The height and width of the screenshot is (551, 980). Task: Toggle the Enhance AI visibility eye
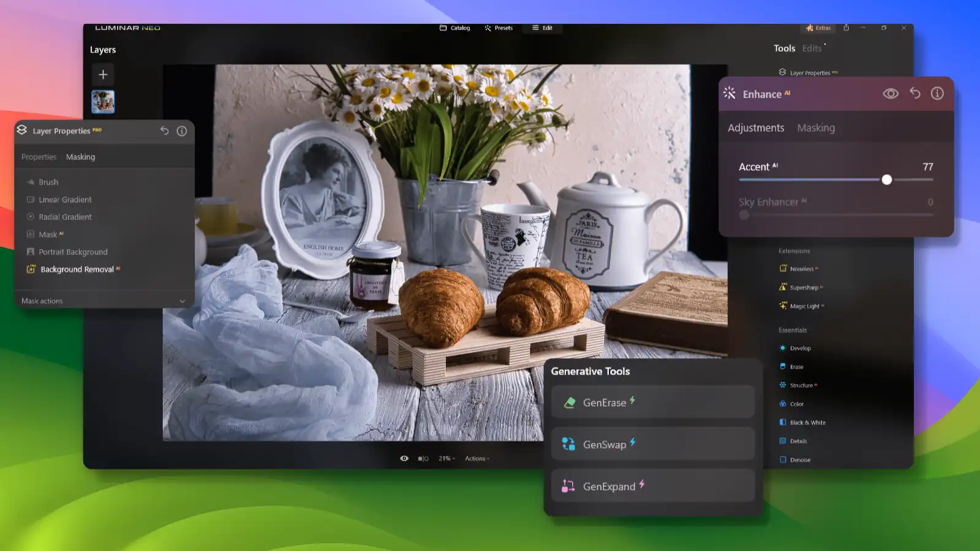coord(891,93)
